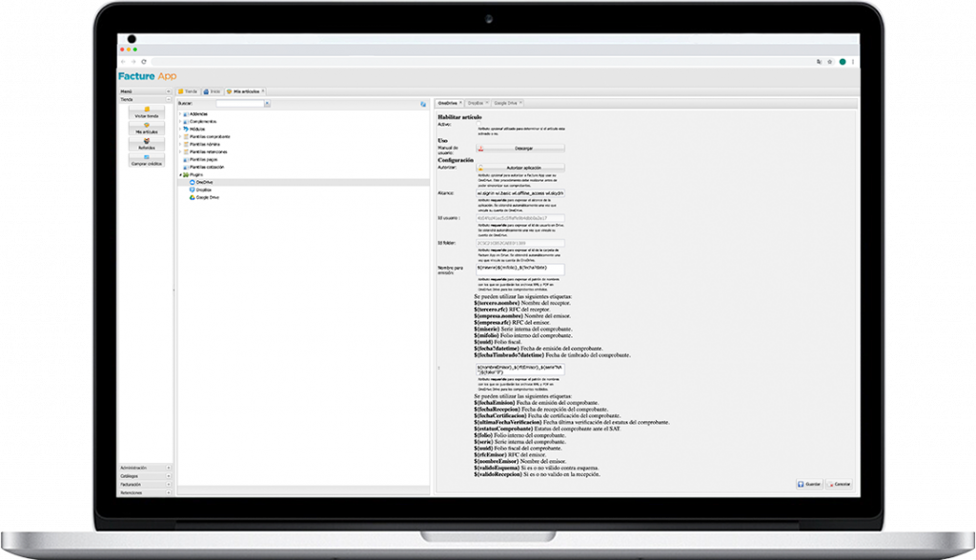Switch to the Inicio tab

(214, 91)
